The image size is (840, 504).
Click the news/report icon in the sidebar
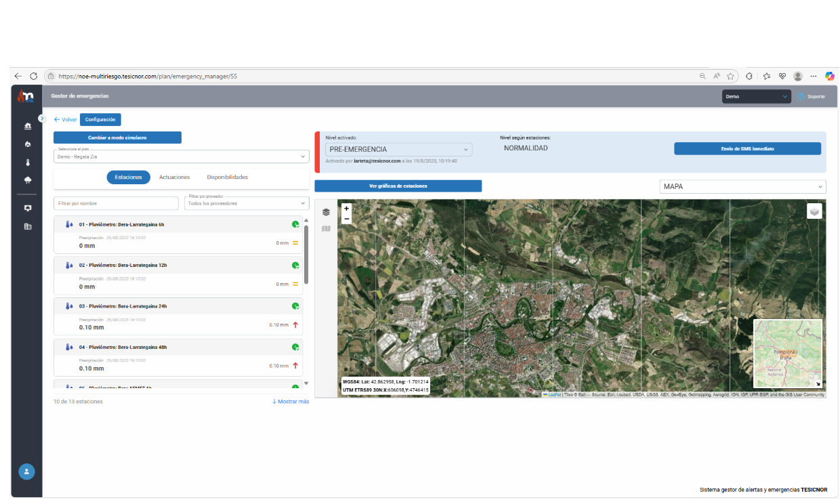point(28,226)
